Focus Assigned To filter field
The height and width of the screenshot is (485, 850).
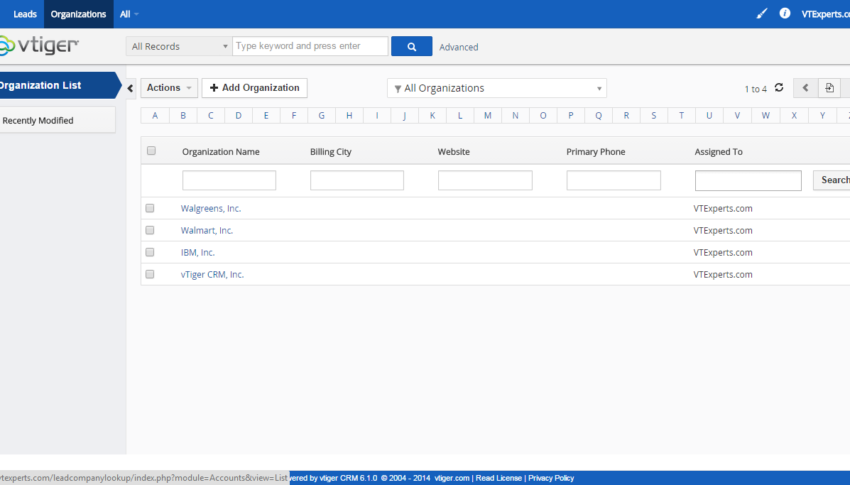tap(748, 180)
